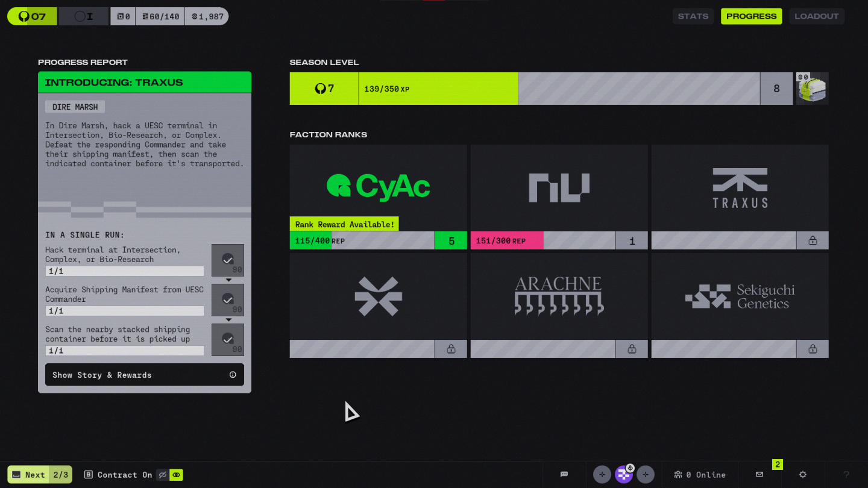Click the season level 07 badge

[32, 16]
